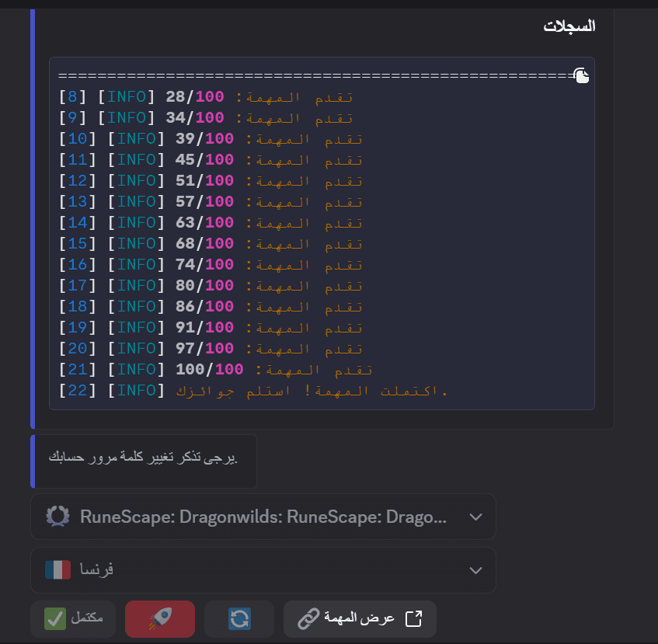Click log line [15] showing 68/100
The image size is (658, 644).
pyautogui.click(x=211, y=244)
